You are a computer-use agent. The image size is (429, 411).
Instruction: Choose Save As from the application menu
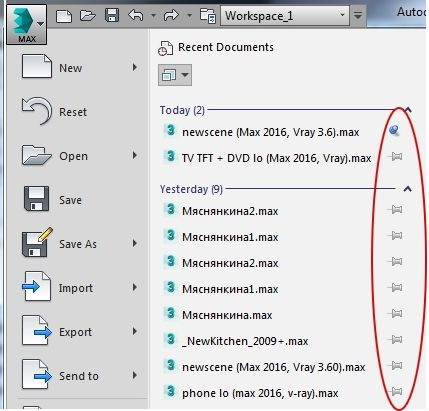click(x=79, y=244)
